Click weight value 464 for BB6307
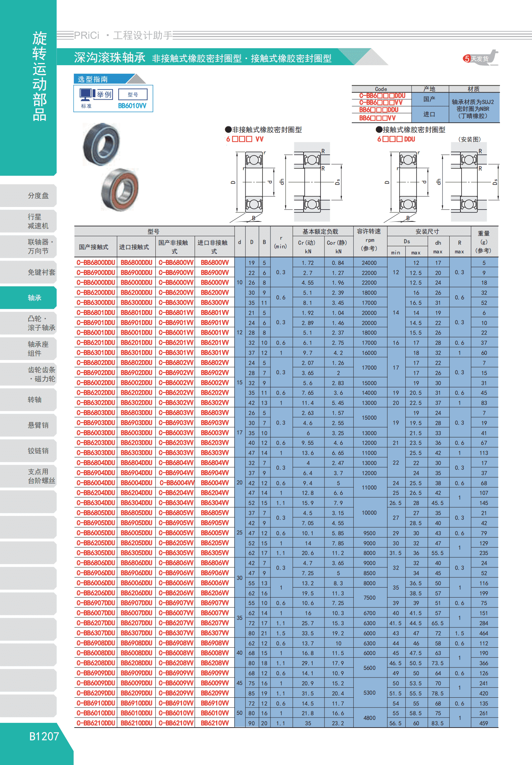The image size is (532, 765). (484, 633)
